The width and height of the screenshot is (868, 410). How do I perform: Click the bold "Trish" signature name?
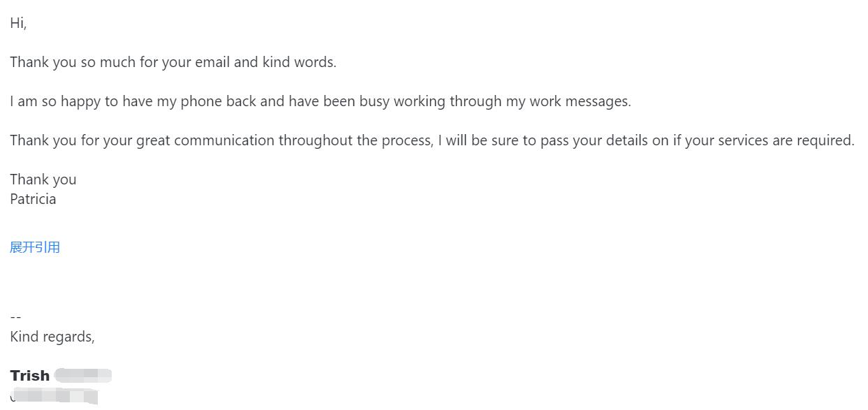point(30,376)
